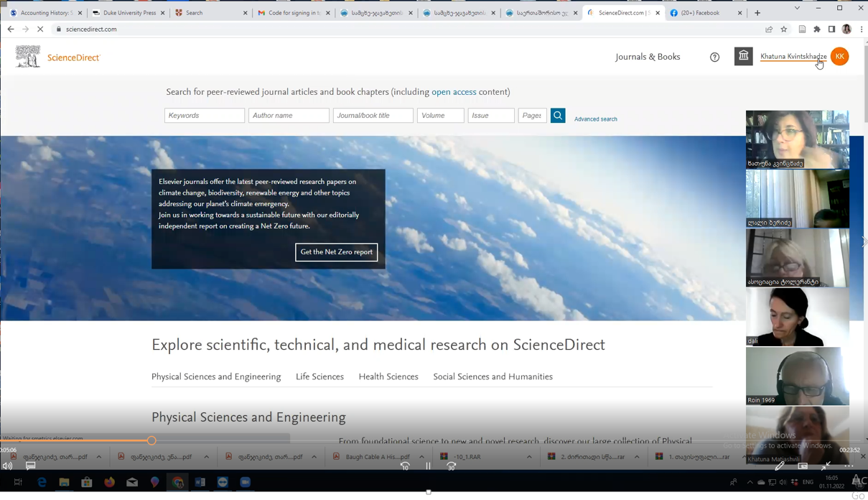
Task: Open the player more options ellipsis
Action: pyautogui.click(x=849, y=466)
